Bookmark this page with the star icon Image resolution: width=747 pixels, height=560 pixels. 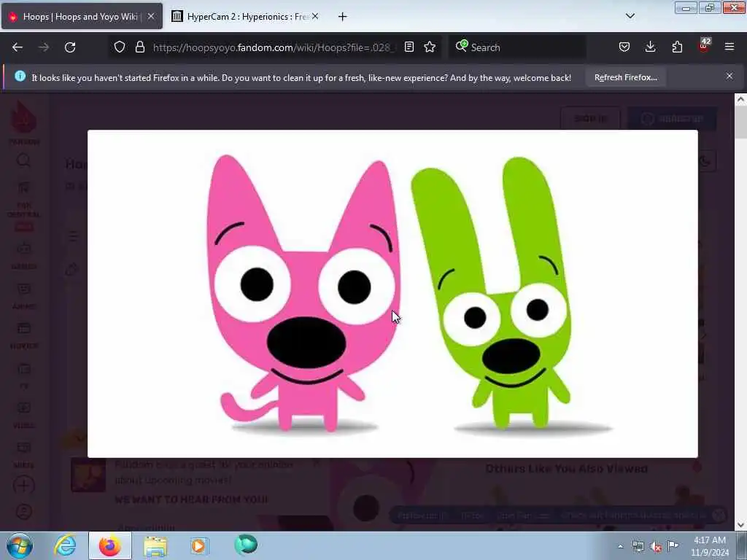coord(430,47)
